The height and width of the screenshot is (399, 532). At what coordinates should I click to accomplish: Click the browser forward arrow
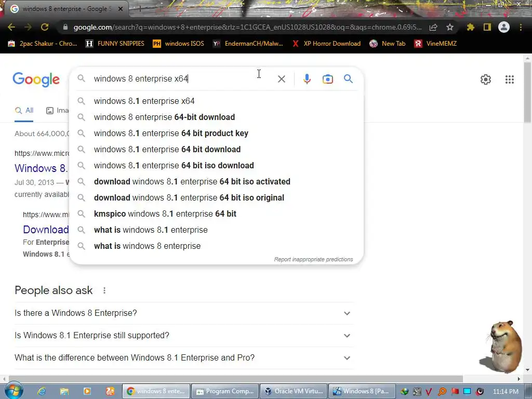pos(28,27)
